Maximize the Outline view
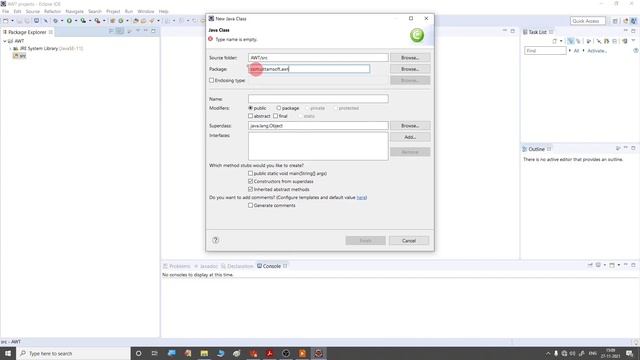 [633, 149]
